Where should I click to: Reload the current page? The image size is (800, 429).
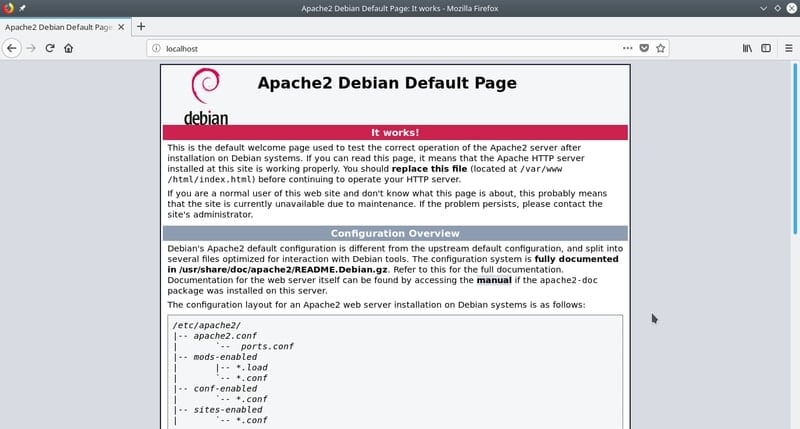[x=49, y=48]
